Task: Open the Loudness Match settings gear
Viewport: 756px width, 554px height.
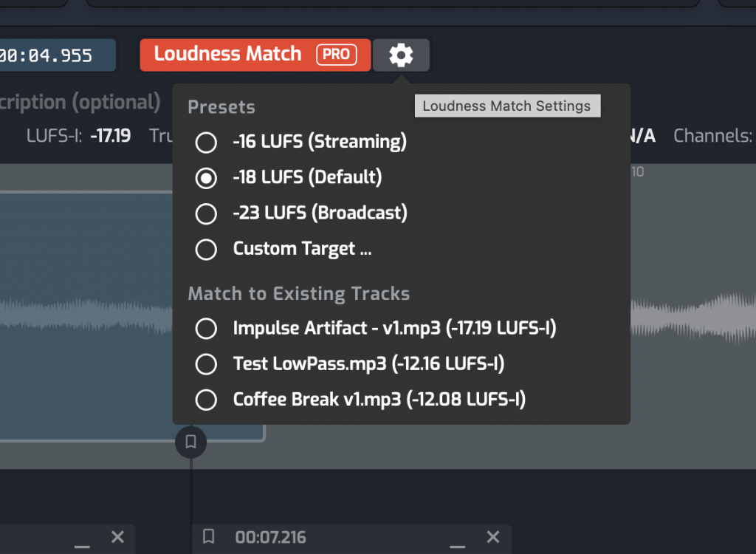Action: (x=401, y=55)
